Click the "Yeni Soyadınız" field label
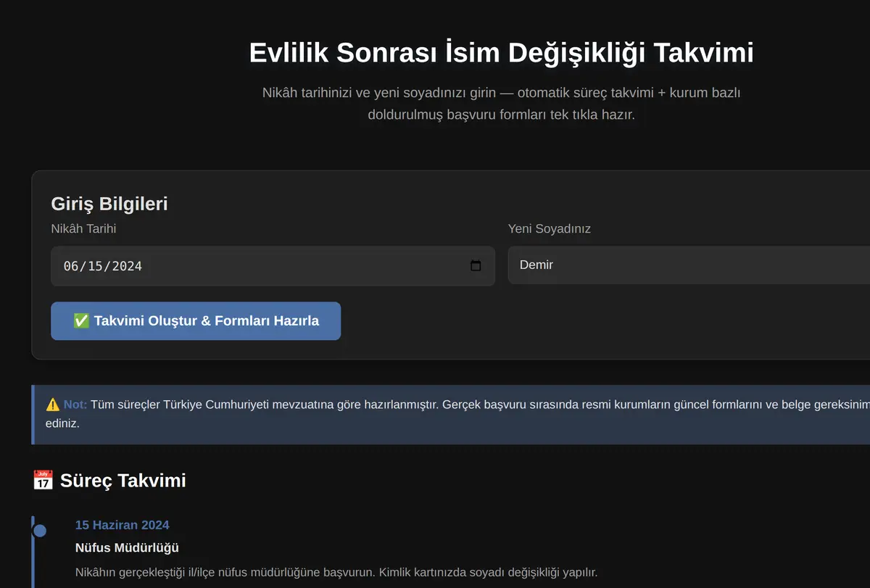The image size is (870, 588). [x=550, y=228]
